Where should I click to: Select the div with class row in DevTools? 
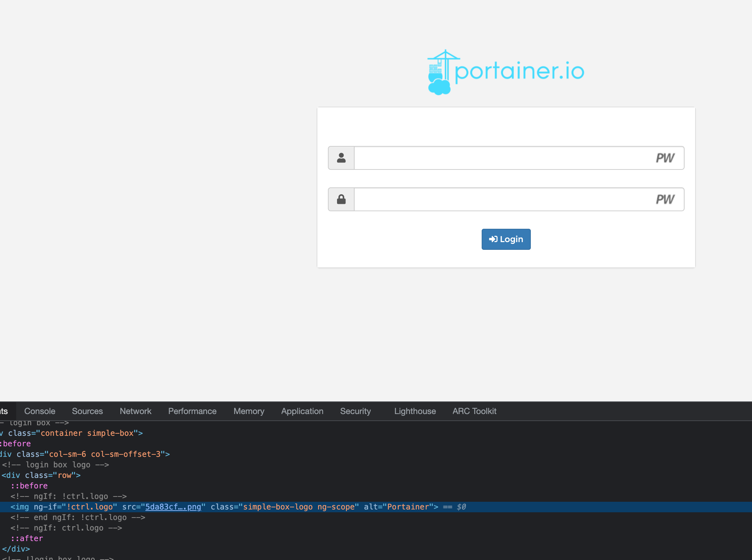tap(40, 475)
